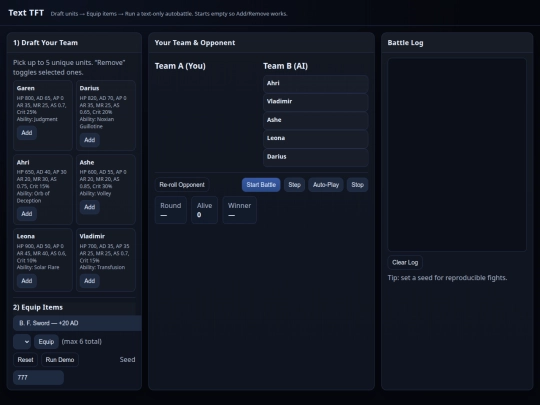Image resolution: width=540 pixels, height=405 pixels.
Task: Click the Team B (AI) heading
Action: pyautogui.click(x=285, y=66)
